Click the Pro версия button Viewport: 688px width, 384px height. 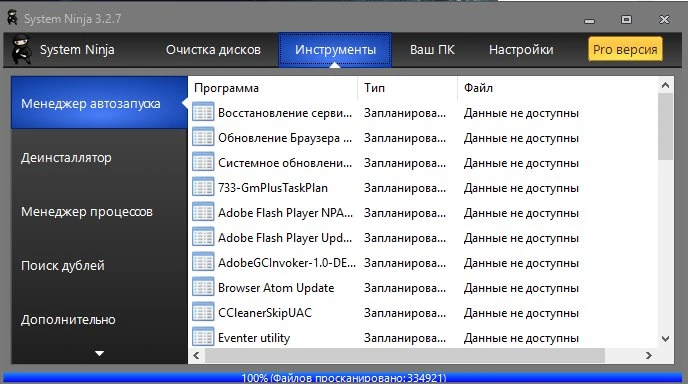pyautogui.click(x=625, y=49)
